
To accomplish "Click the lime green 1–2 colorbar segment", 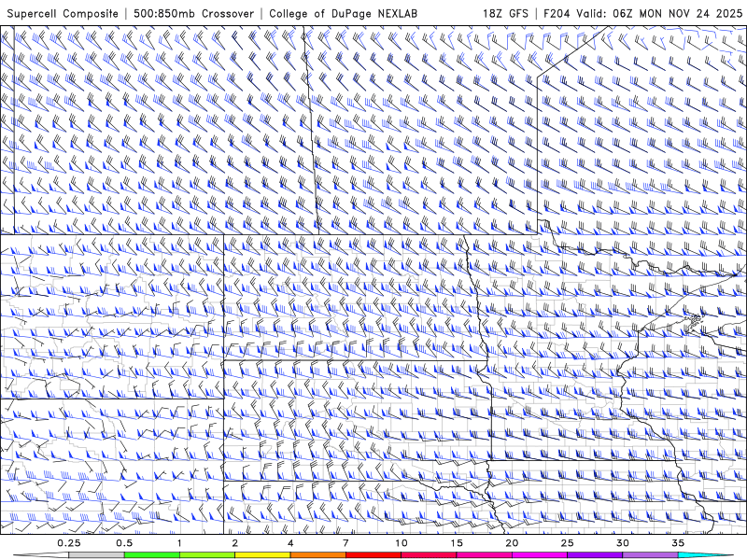I will pyautogui.click(x=207, y=555).
